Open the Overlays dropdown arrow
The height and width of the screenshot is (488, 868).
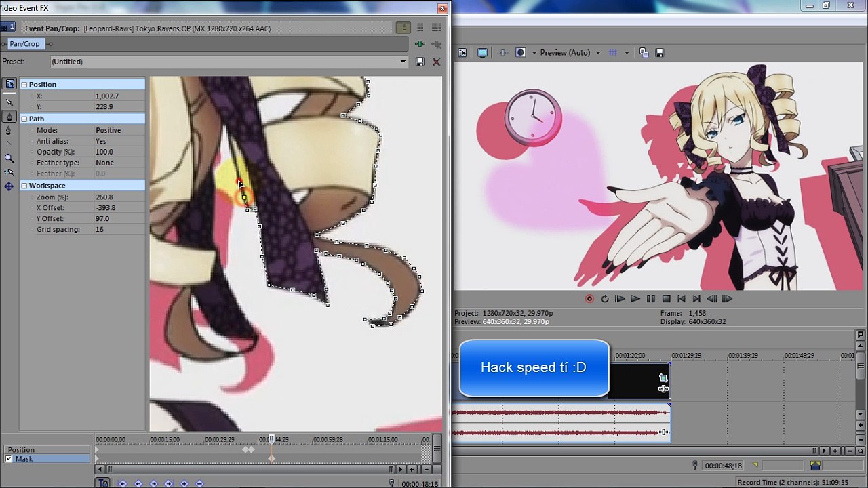627,52
